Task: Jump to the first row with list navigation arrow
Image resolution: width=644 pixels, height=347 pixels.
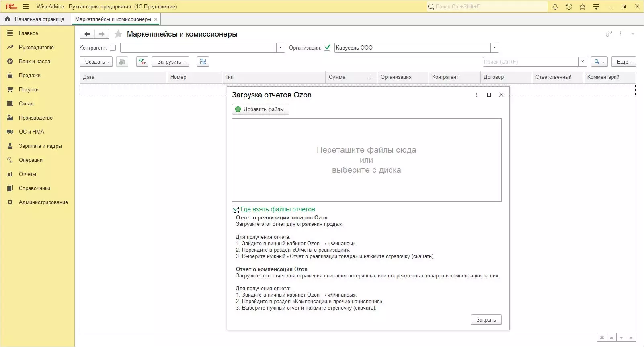Action: [602, 338]
